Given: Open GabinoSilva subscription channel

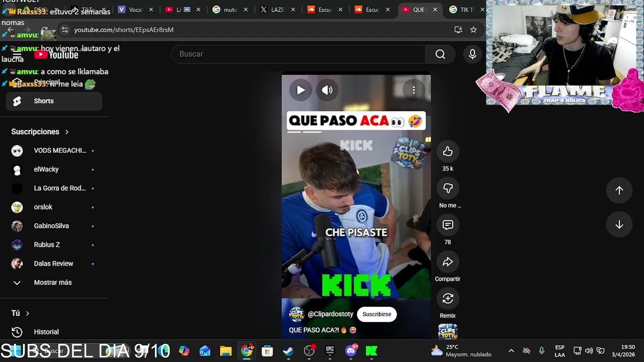Looking at the screenshot, I should (54, 226).
